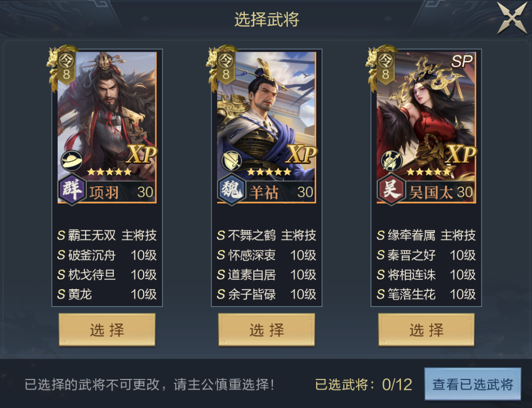The image size is (532, 408).
Task: Open 吴国太's portrait card
Action: click(426, 127)
